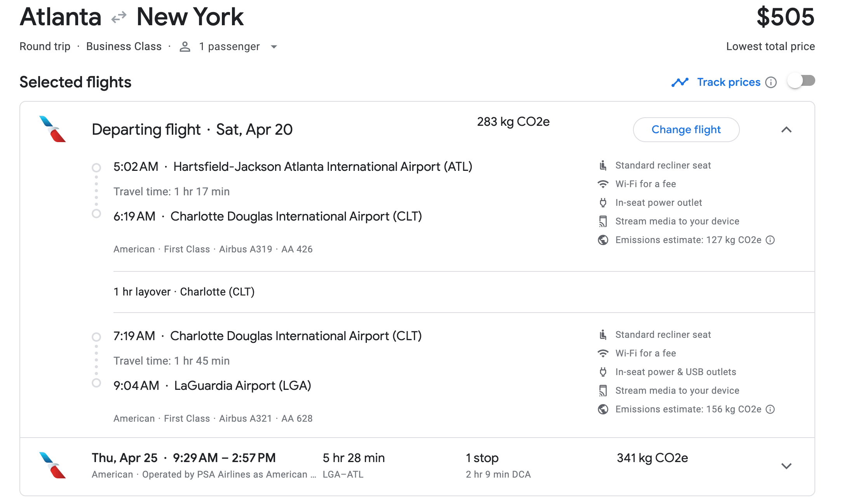Viewport: 851px width, 504px height.
Task: Click the Track prices link text
Action: point(729,82)
